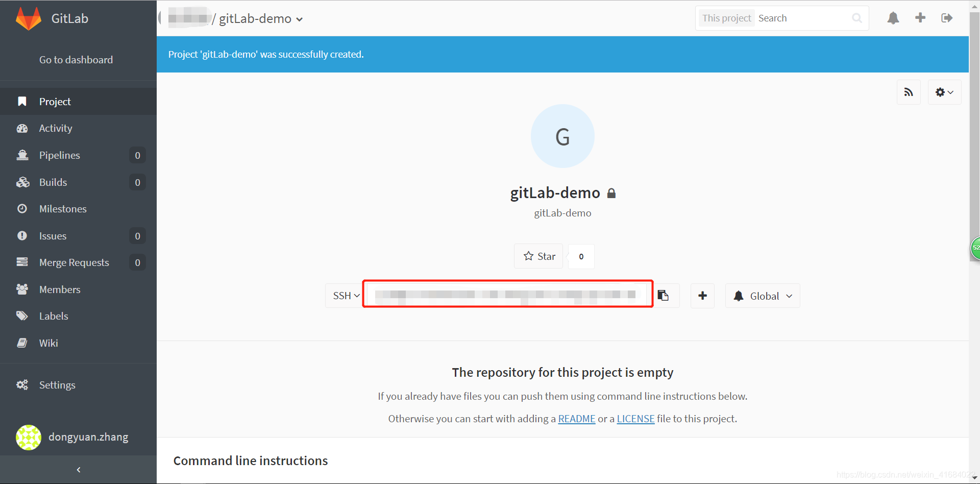The height and width of the screenshot is (484, 980).
Task: Open the Wiki page
Action: [78, 343]
